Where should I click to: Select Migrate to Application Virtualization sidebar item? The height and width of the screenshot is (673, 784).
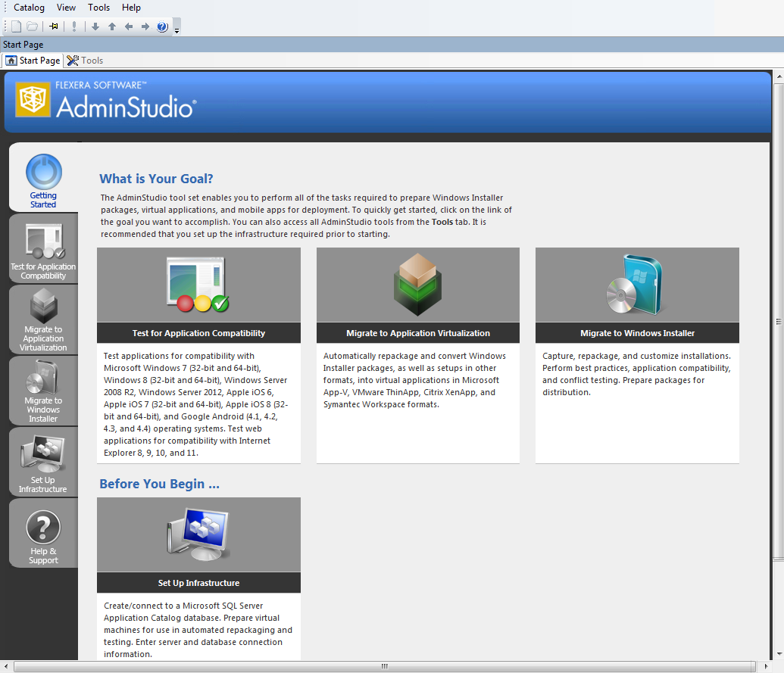click(x=43, y=319)
